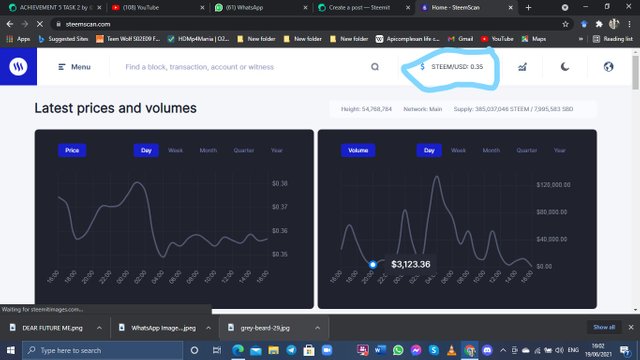Image resolution: width=640 pixels, height=360 pixels.
Task: Switch to the WhatsApp browser tab
Action: point(260,7)
